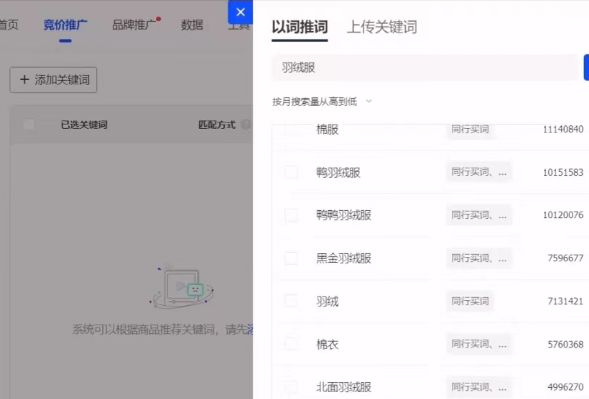Open the 品牌推广 navigation tab
The image size is (589, 399).
tap(134, 25)
